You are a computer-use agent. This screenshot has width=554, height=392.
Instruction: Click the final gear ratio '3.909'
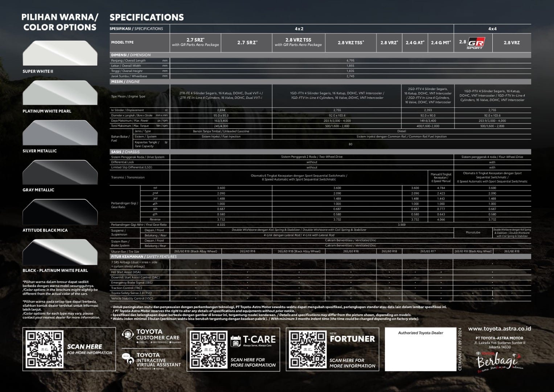click(402, 225)
